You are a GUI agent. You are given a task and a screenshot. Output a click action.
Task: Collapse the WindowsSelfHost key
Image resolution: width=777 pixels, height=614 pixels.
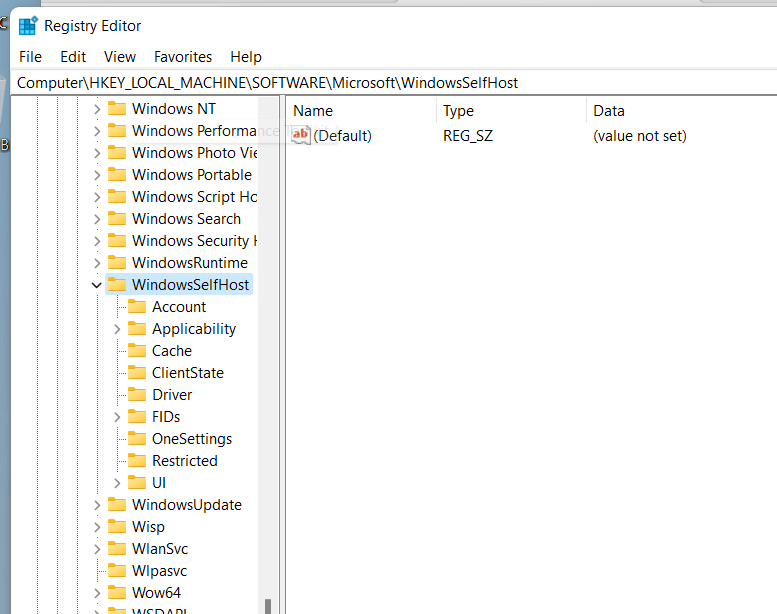[97, 285]
